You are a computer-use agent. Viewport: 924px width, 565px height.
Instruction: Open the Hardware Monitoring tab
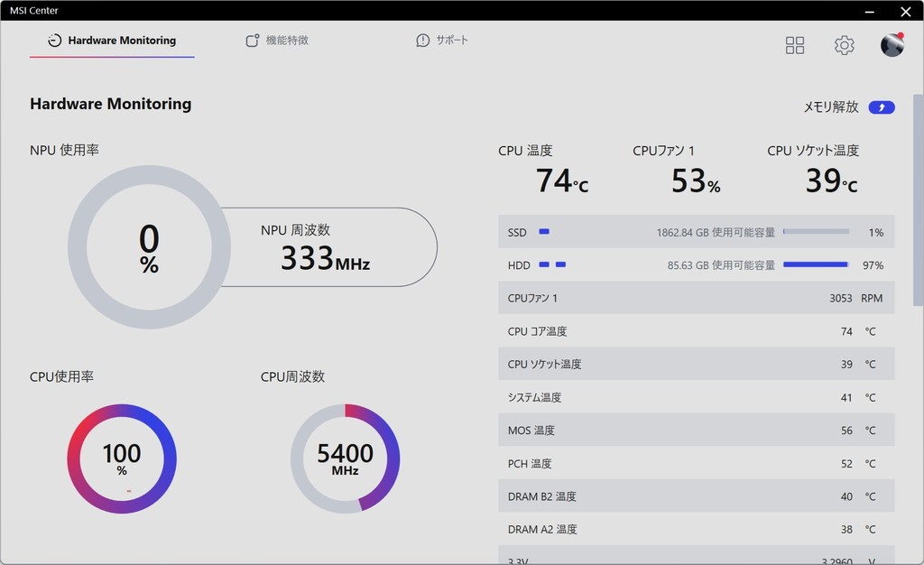tap(112, 40)
